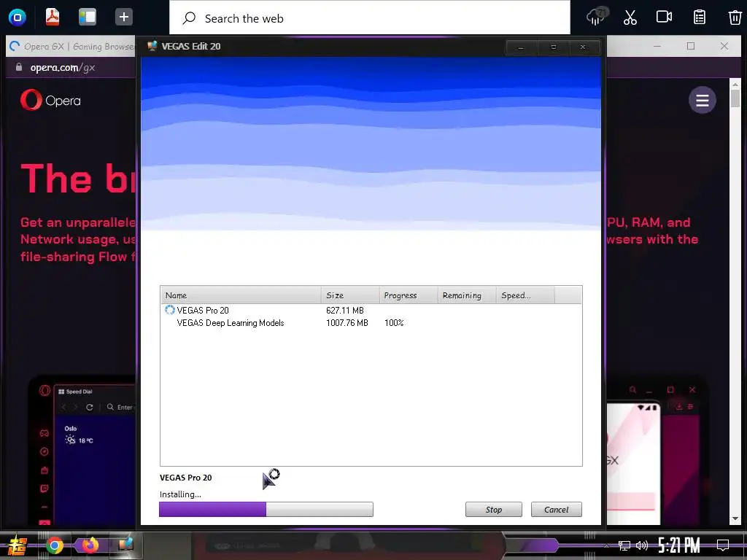
Task: Click the lock icon in Opera address bar
Action: (19, 67)
